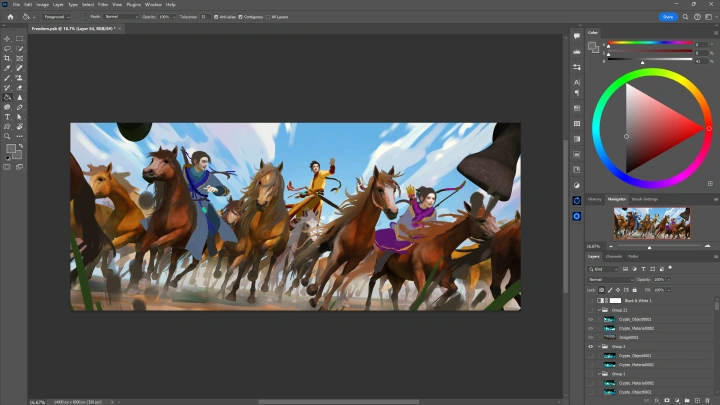Collapse the Group 1 folder
The height and width of the screenshot is (405, 720).
pyautogui.click(x=599, y=374)
